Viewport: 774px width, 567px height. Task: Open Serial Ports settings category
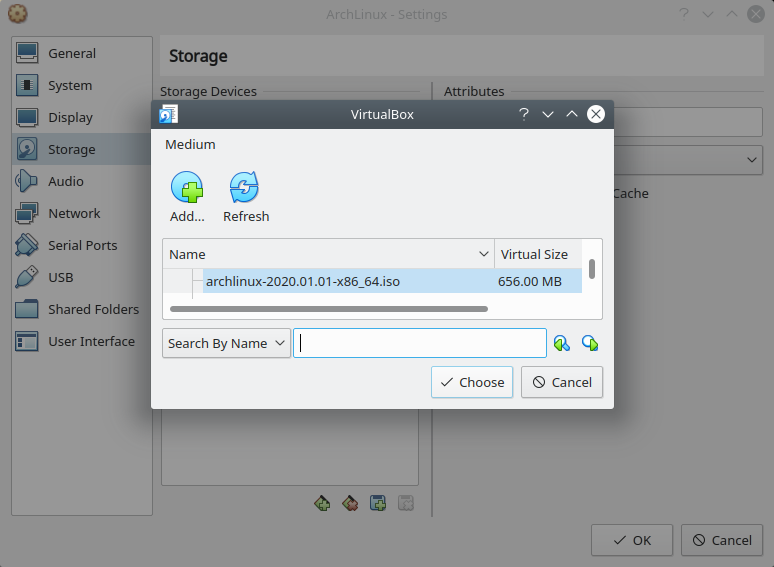pyautogui.click(x=82, y=245)
